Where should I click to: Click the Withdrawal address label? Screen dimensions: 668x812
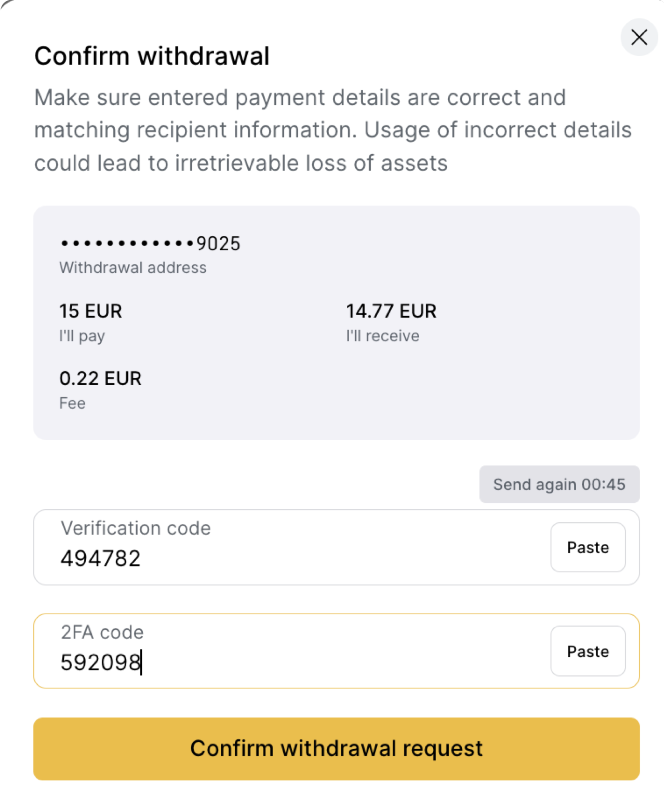(133, 268)
